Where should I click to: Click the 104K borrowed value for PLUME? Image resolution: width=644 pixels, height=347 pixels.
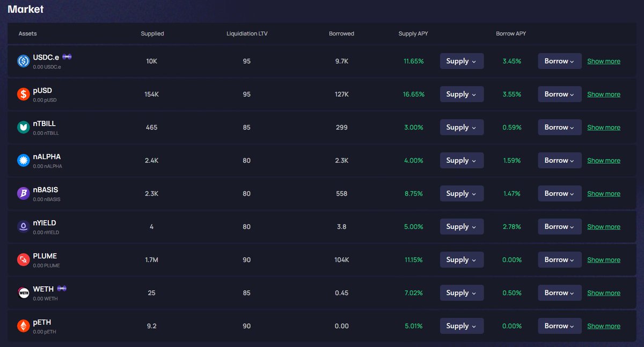point(341,260)
